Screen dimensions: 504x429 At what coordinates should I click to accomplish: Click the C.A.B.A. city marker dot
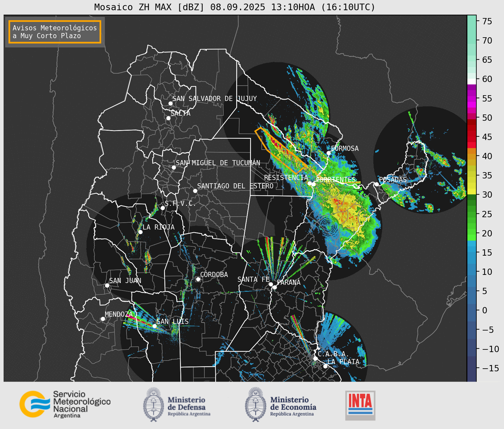coord(315,358)
